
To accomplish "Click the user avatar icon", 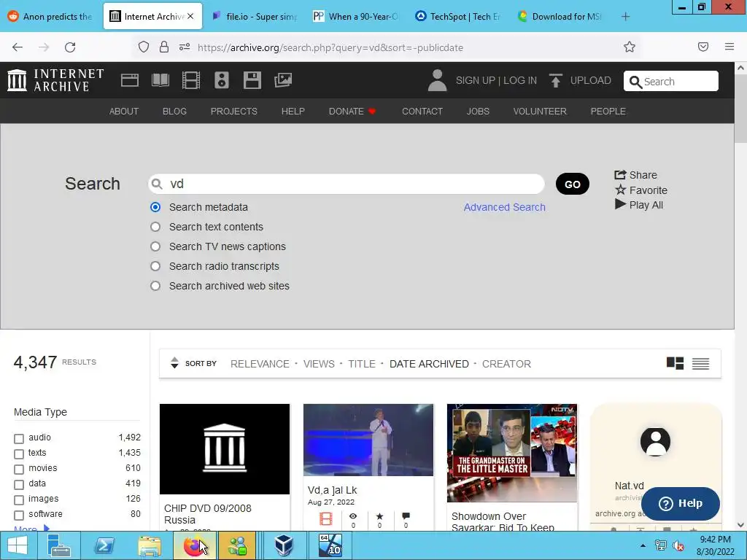I will point(437,80).
